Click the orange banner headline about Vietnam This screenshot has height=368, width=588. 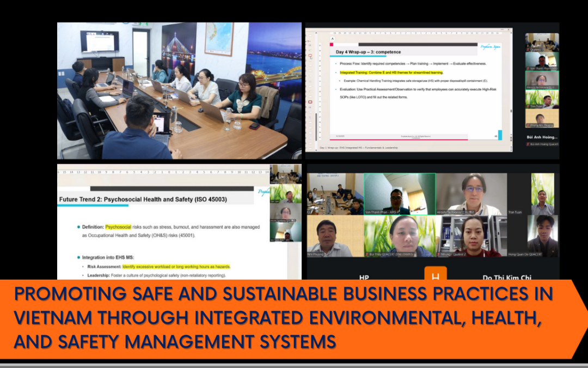pos(283,318)
